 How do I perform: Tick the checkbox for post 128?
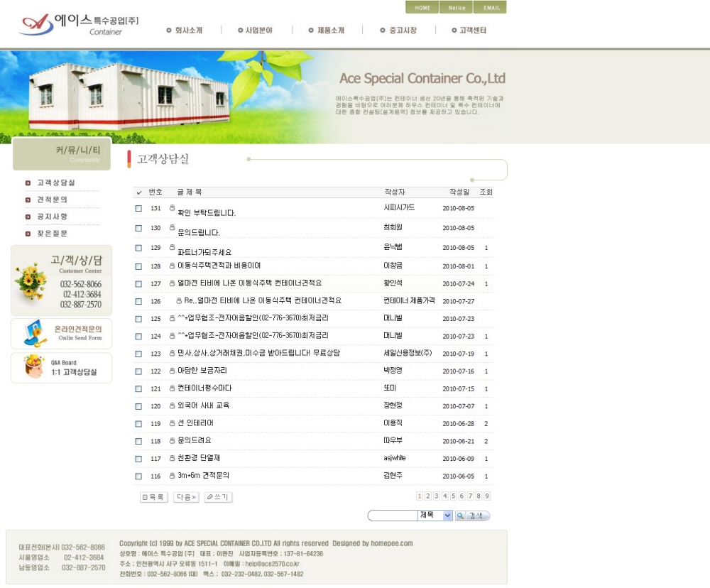[138, 266]
